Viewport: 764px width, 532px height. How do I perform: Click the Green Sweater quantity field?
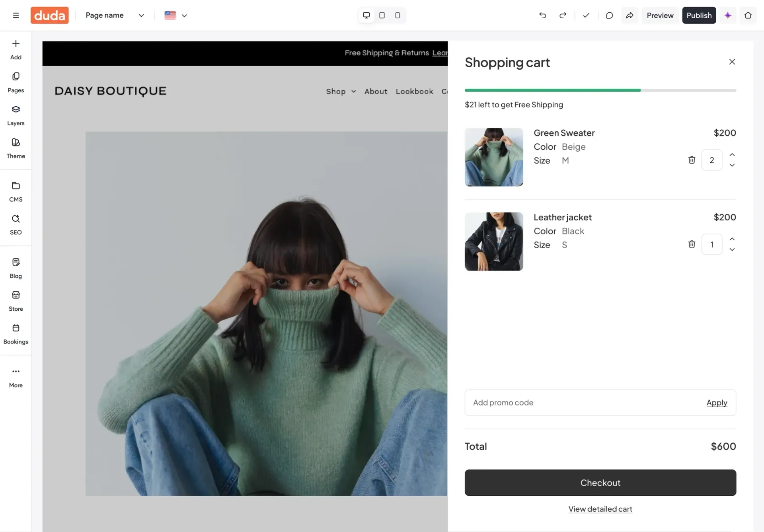coord(712,160)
